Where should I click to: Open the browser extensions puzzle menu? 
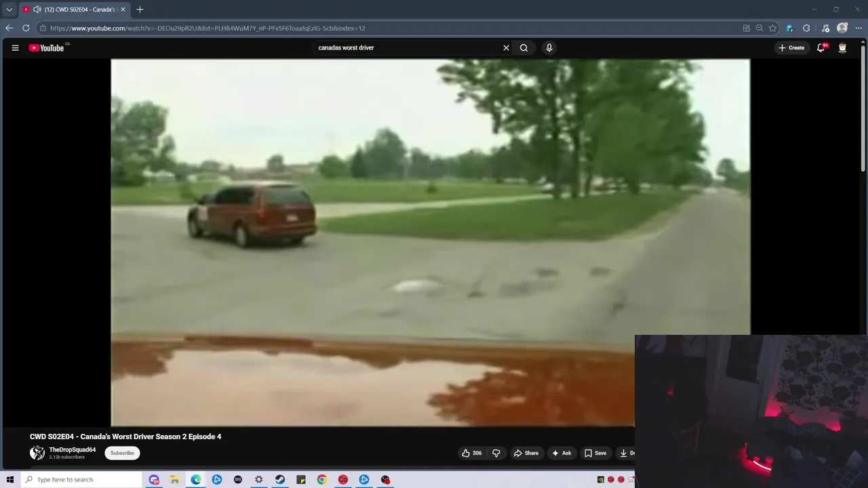[806, 28]
